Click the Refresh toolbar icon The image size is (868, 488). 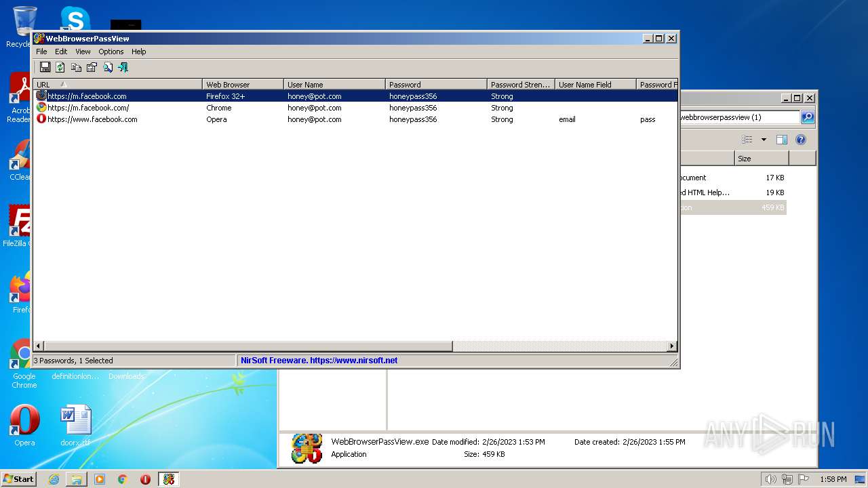60,67
